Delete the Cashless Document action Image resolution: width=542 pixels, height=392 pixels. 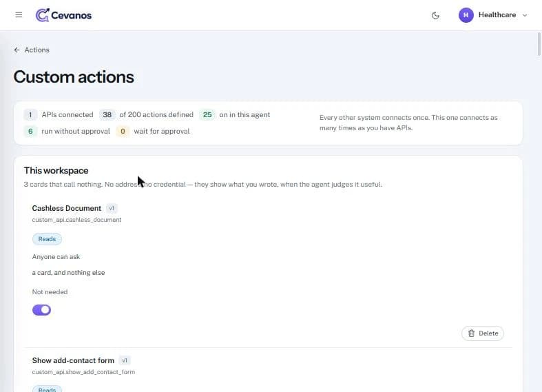tap(483, 333)
